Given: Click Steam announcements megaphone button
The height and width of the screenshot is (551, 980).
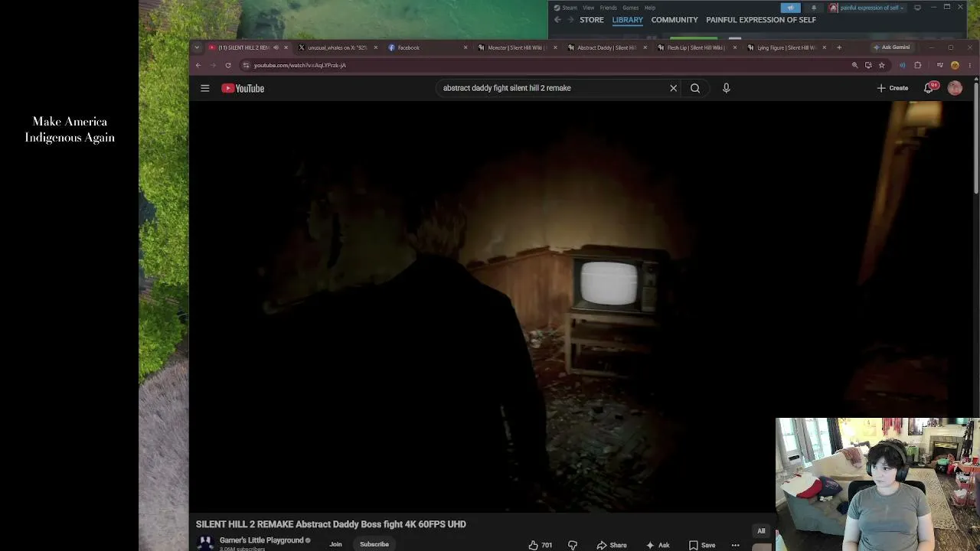Looking at the screenshot, I should [790, 8].
